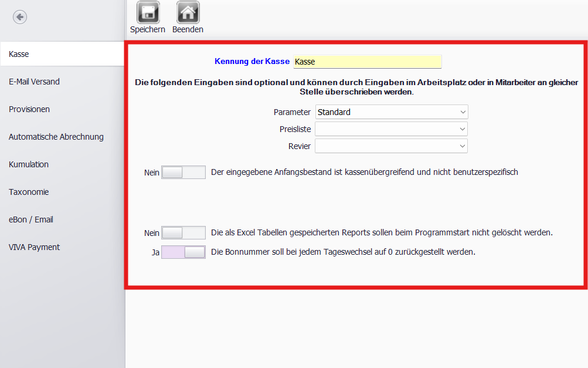Toggle the Bonnummer zurückstellen switch

click(x=183, y=252)
